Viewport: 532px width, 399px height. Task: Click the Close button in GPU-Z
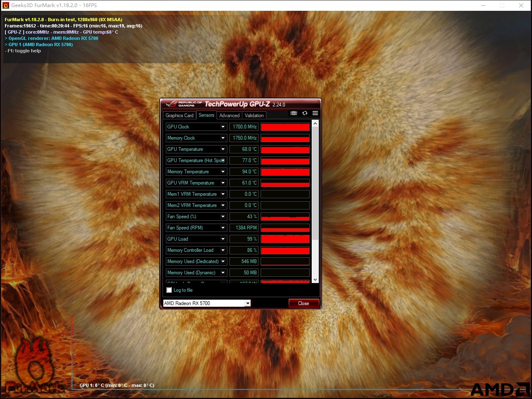click(304, 303)
